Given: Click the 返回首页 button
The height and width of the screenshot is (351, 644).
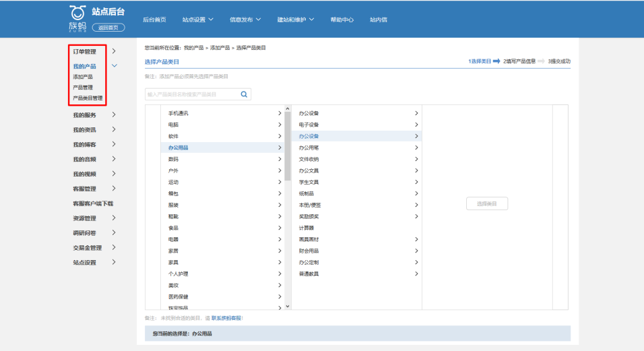Looking at the screenshot, I should [108, 28].
